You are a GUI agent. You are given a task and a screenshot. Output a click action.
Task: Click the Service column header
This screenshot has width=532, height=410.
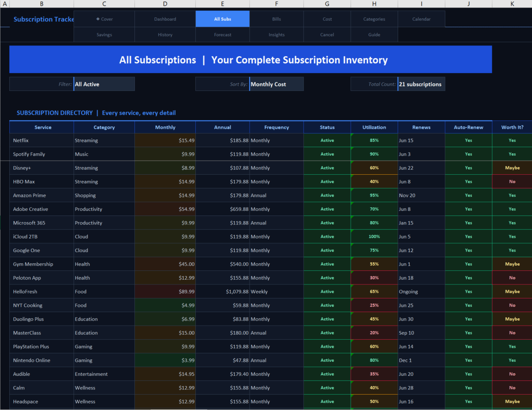[x=42, y=127]
